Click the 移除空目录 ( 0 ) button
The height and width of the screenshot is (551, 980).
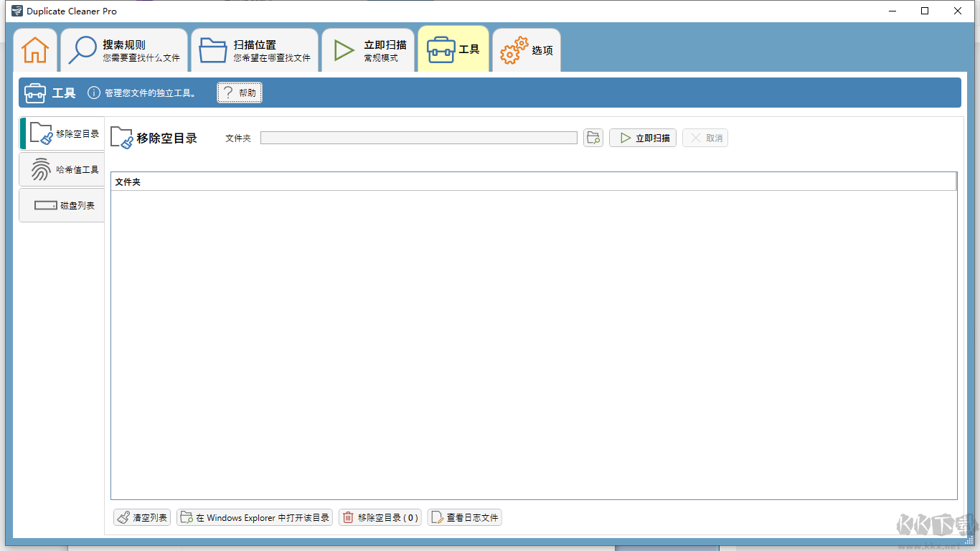[x=380, y=517]
